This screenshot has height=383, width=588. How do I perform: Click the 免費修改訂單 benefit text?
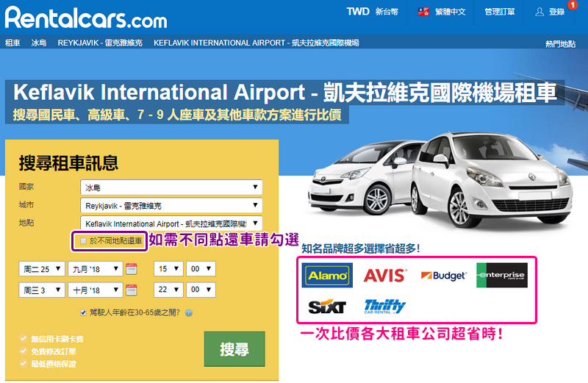(x=53, y=351)
